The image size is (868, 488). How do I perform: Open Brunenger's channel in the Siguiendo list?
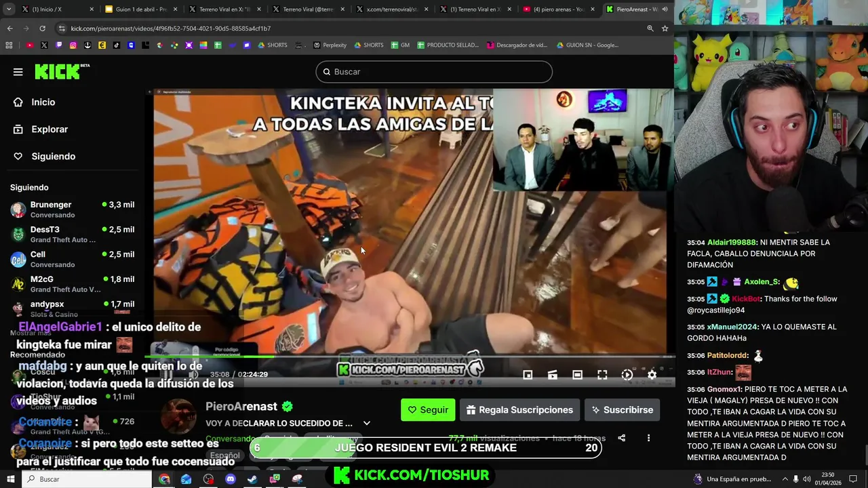pos(72,209)
